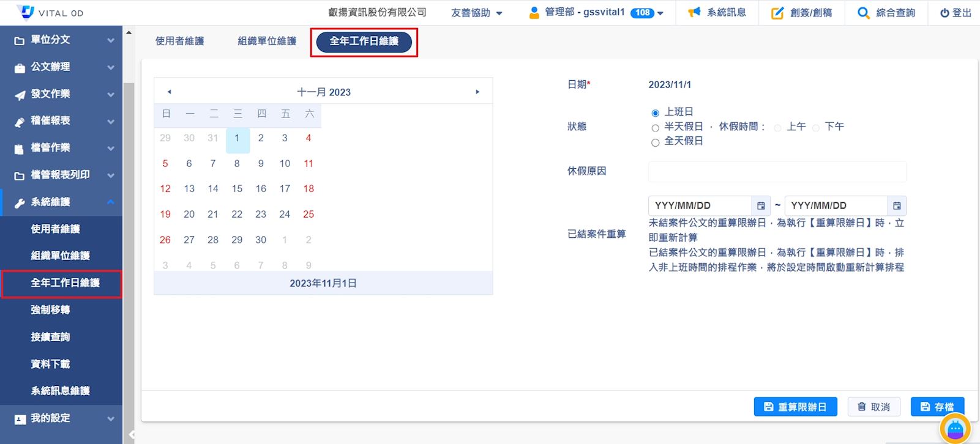Image resolution: width=980 pixels, height=444 pixels.
Task: Open end date calendar picker icon
Action: click(897, 205)
